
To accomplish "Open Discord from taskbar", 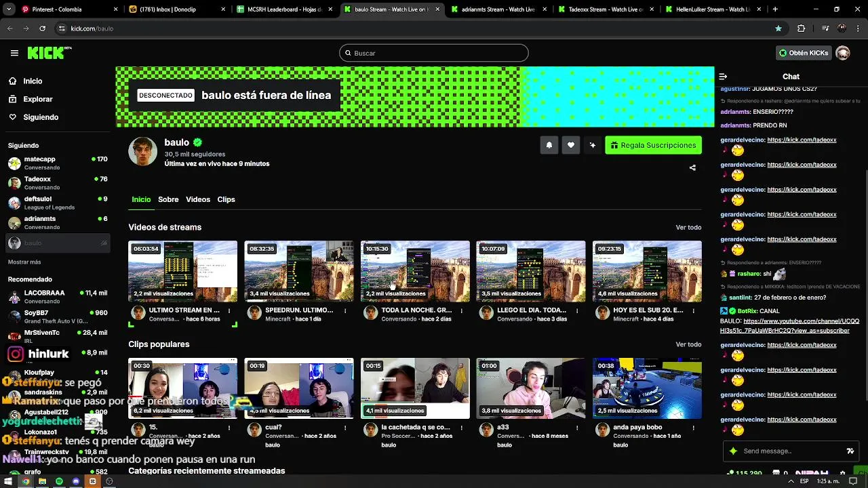I will [x=76, y=481].
